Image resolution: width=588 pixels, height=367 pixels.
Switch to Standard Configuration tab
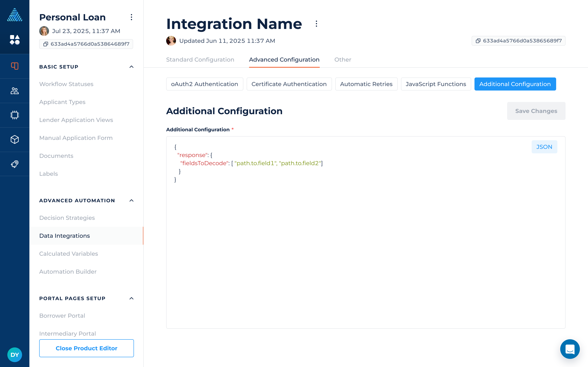pos(200,60)
